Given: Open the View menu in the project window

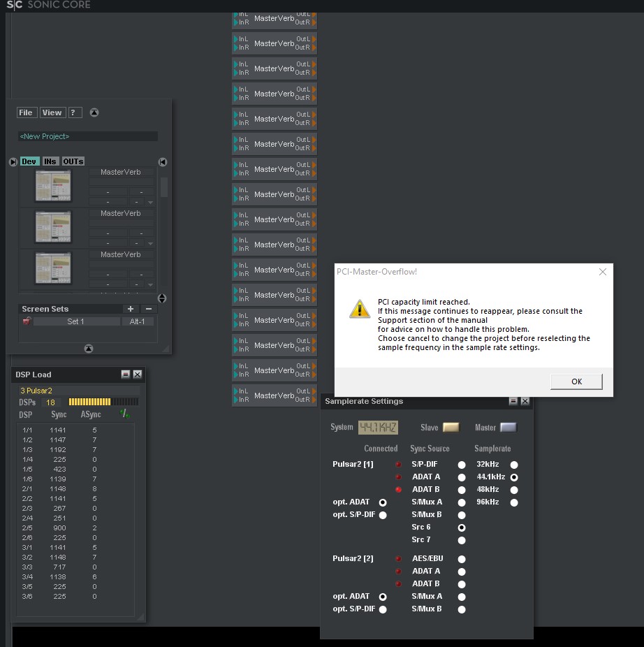Looking at the screenshot, I should click(52, 112).
